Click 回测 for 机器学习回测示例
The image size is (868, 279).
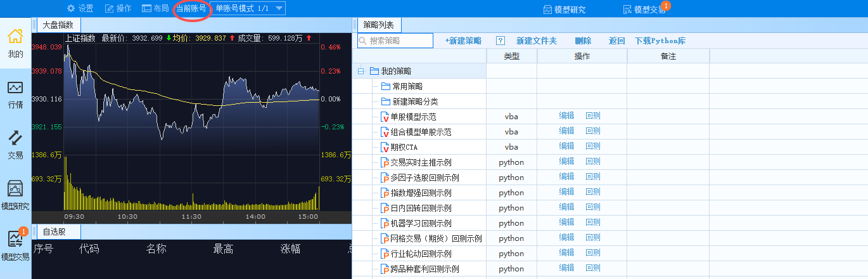593,222
